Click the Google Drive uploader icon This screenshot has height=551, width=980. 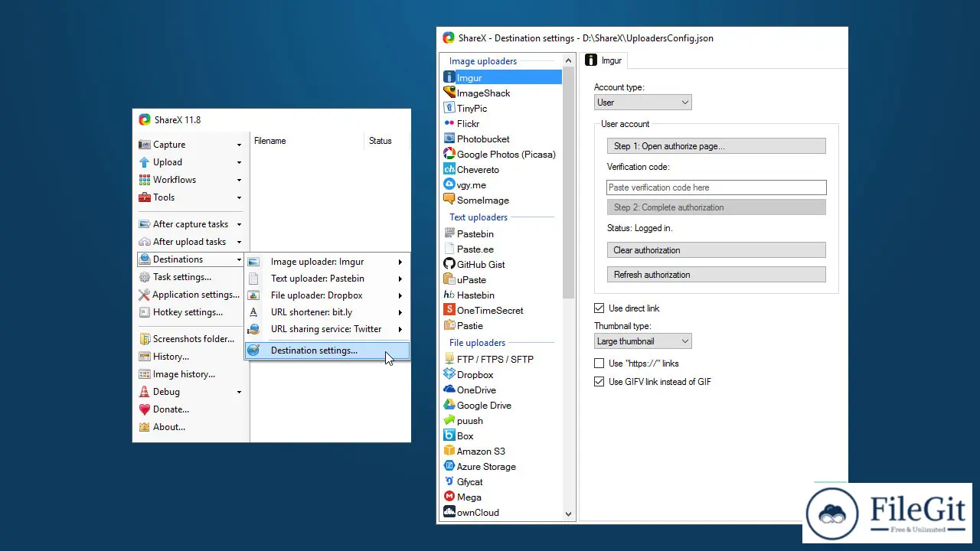(x=449, y=405)
